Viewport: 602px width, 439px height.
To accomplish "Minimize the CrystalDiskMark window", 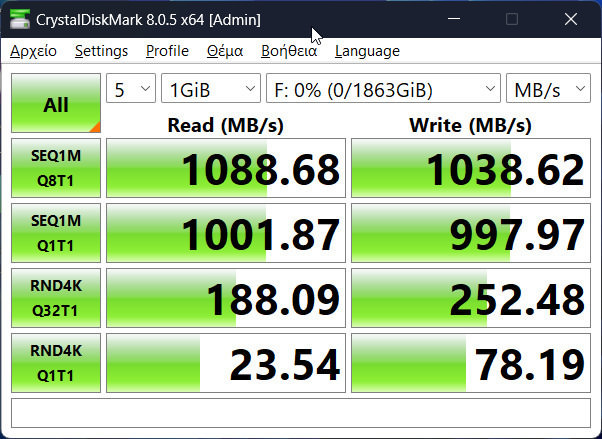I will 457,19.
